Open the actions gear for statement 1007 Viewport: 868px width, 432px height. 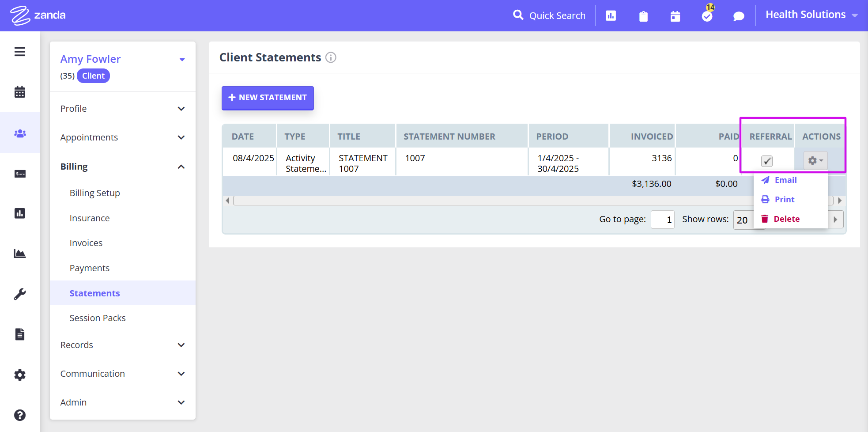pos(815,161)
